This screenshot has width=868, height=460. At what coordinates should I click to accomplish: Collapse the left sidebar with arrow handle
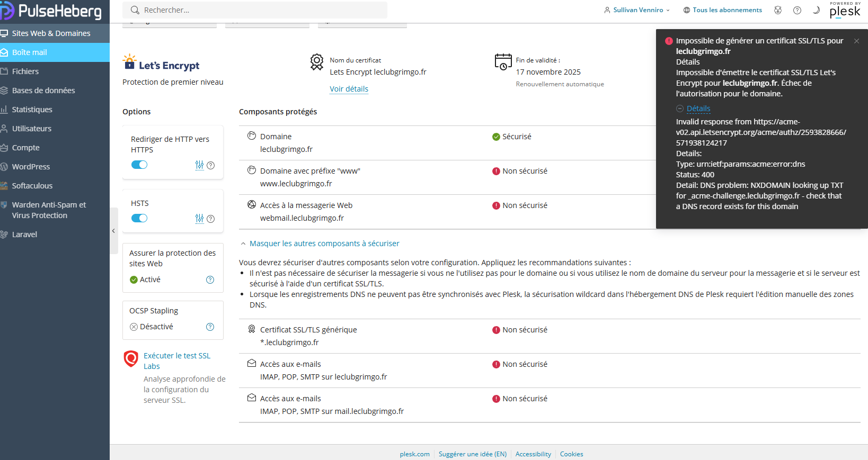[x=113, y=231]
